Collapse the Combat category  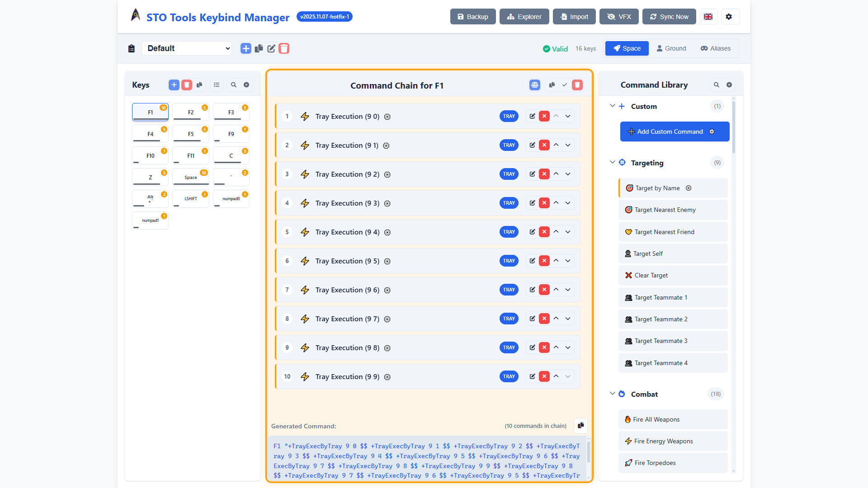pos(613,394)
